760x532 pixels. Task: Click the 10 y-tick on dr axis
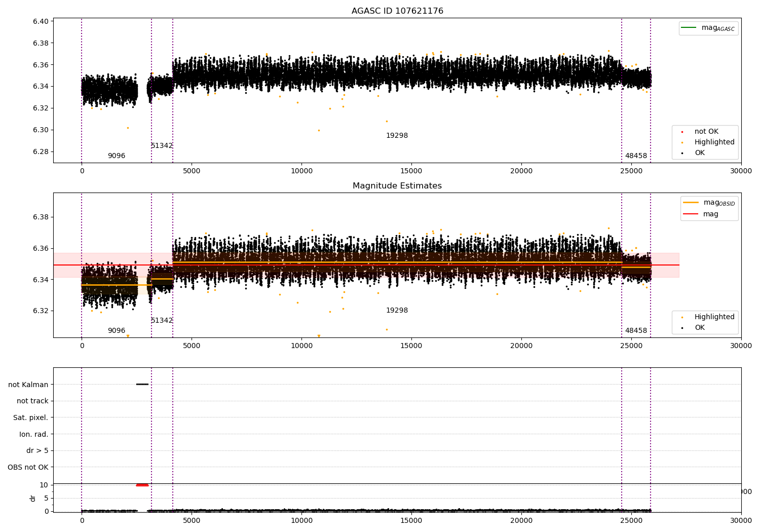[x=44, y=485]
